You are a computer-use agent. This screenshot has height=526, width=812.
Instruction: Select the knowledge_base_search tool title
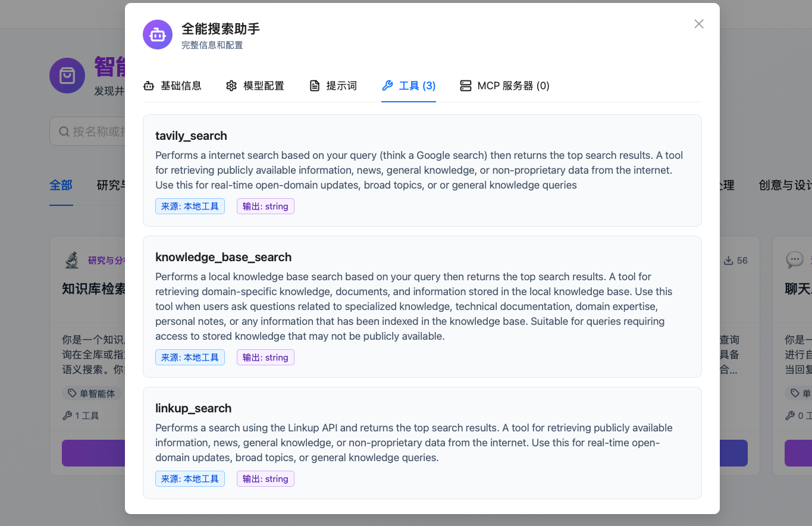[x=223, y=257]
